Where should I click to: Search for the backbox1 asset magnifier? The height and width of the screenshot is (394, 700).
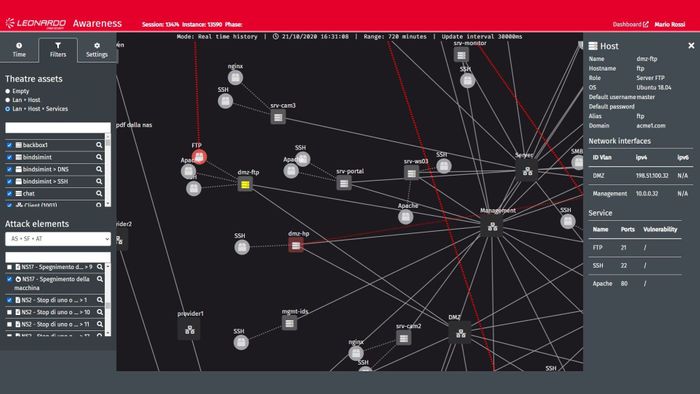click(99, 145)
